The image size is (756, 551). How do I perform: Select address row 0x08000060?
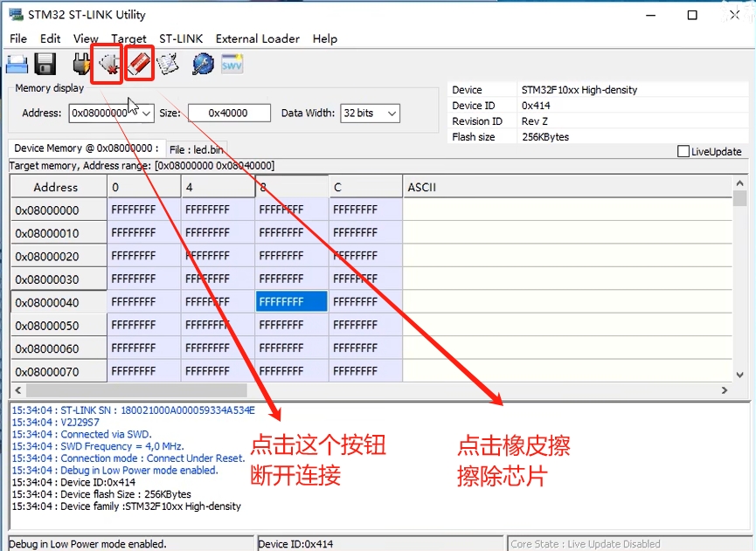click(x=59, y=348)
